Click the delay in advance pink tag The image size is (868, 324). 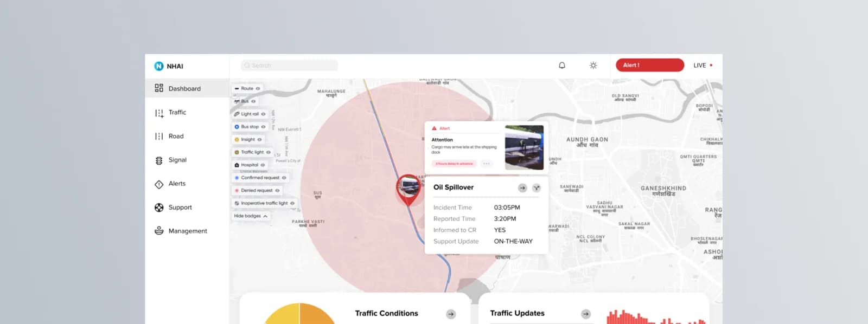(x=454, y=164)
